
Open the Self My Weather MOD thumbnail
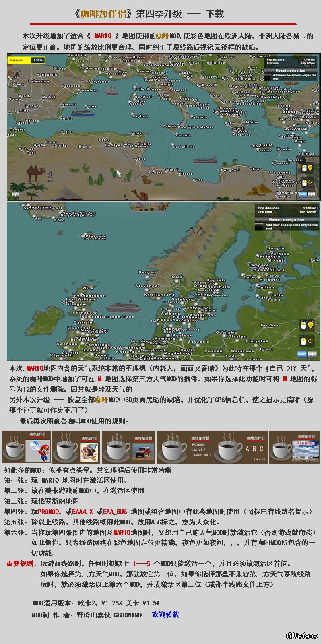click(294, 447)
